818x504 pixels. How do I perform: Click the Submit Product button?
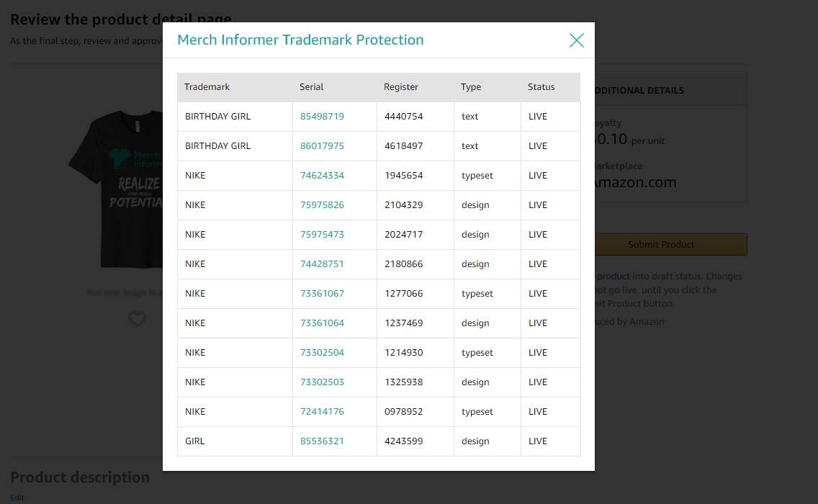(x=671, y=244)
